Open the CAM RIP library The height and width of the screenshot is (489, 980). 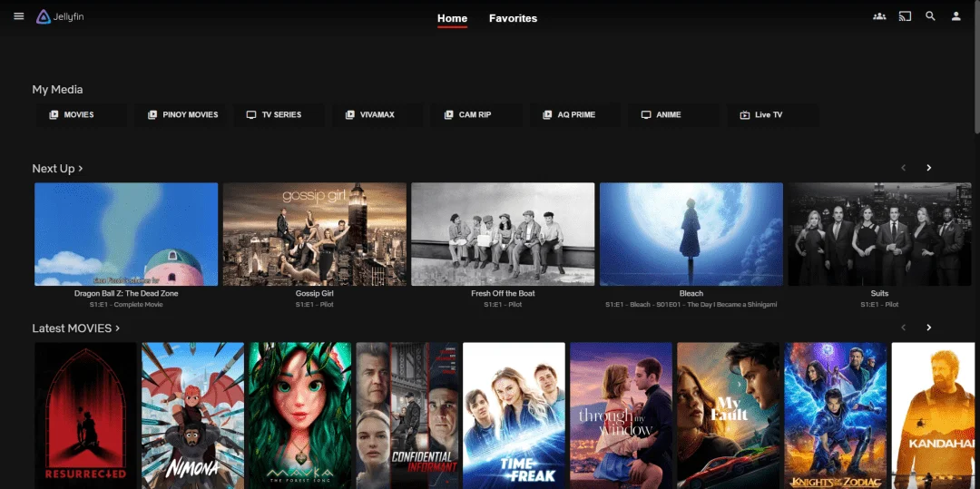tap(476, 115)
